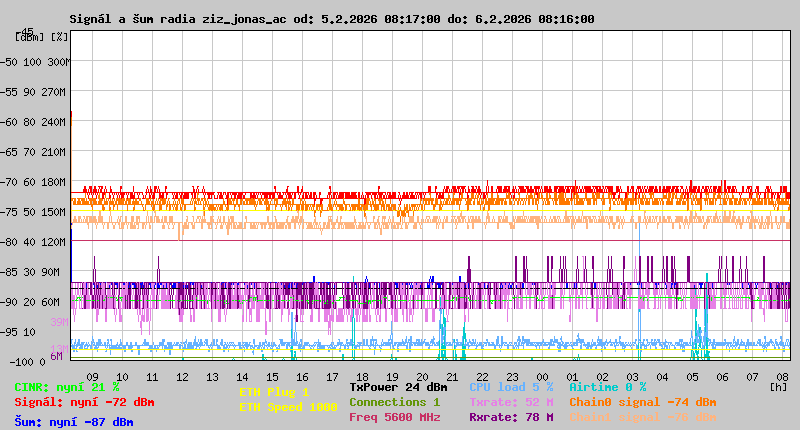800x430 pixels.
Task: Click the blue Šum legend entry
Action: coord(73,422)
